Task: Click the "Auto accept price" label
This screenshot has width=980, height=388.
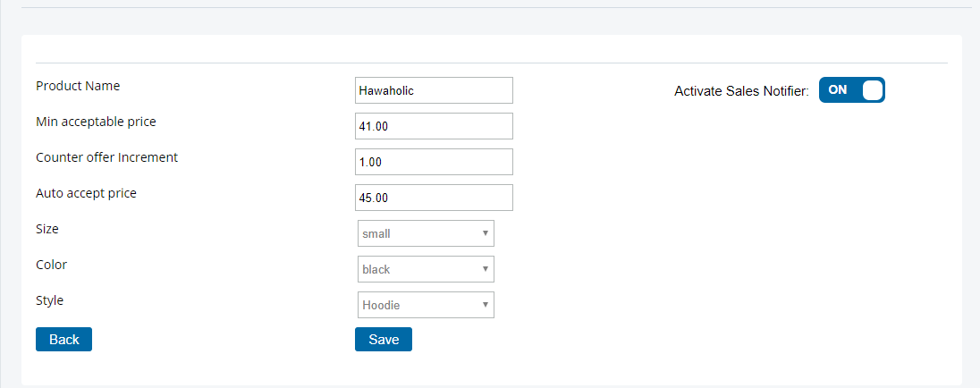Action: pyautogui.click(x=86, y=193)
